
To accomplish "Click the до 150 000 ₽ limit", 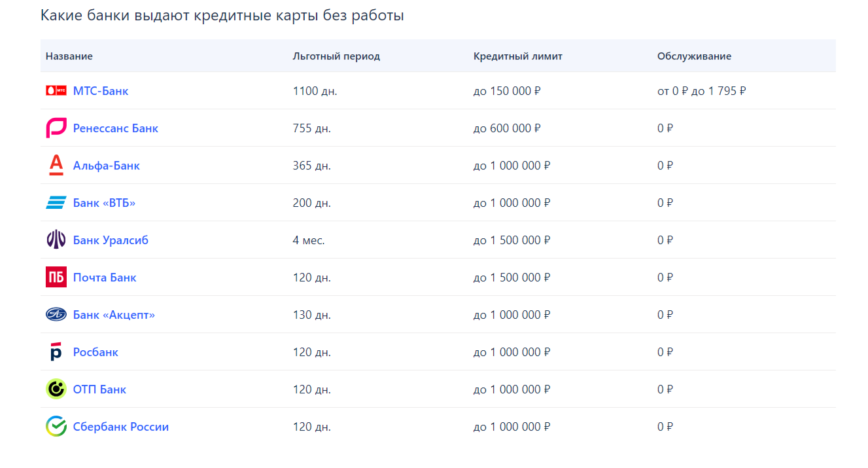I will 507,91.
